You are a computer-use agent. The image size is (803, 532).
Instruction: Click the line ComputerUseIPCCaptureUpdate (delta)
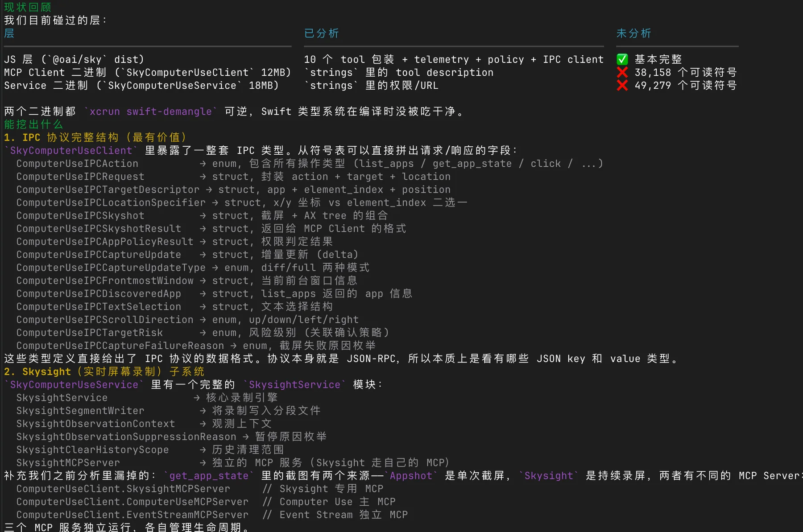point(187,255)
